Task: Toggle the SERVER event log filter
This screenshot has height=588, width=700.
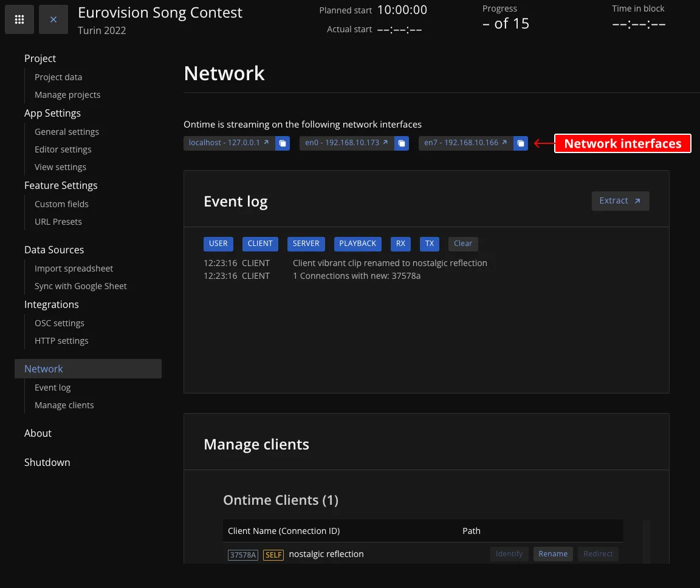Action: (x=306, y=244)
